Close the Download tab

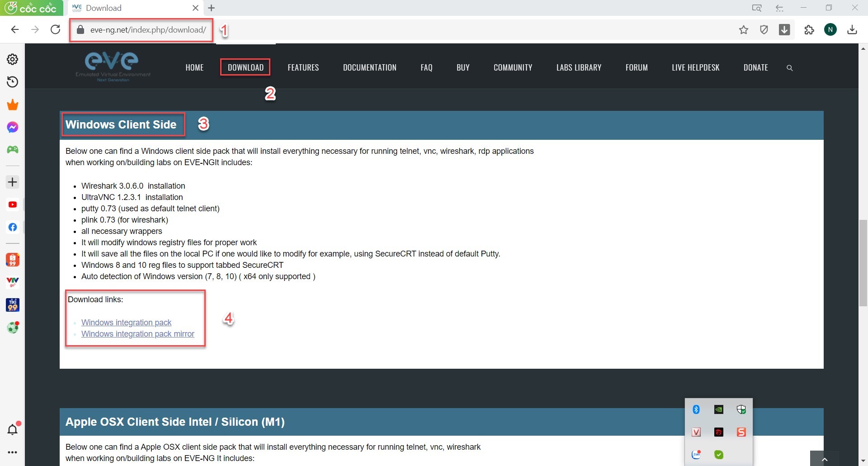click(x=195, y=8)
